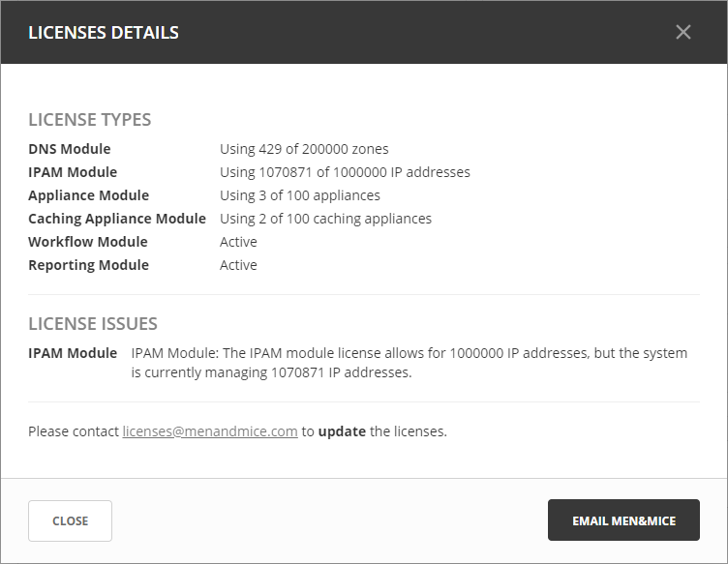
Task: Close the Licenses Details dialog with X
Action: tap(683, 32)
